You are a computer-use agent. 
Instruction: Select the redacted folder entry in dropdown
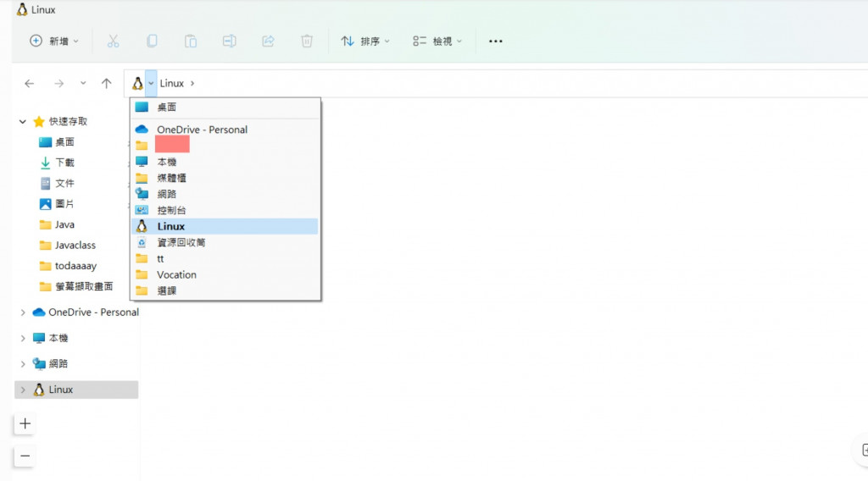click(225, 145)
